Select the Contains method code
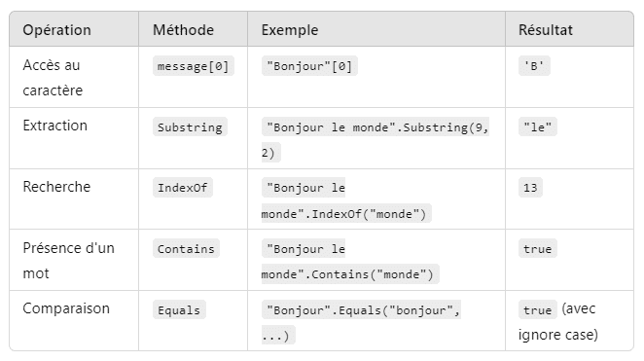This screenshot has height=361, width=644. 186,248
